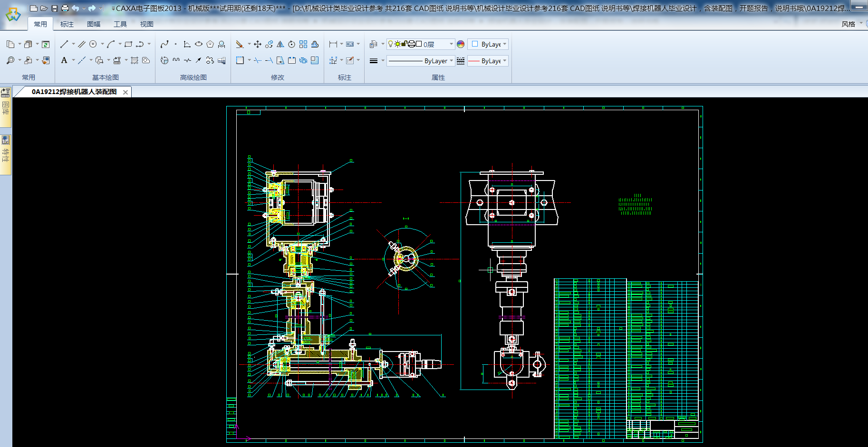Expand the ByLayer linetype dropdown
Viewport: 868px width, 447px height.
click(x=451, y=61)
